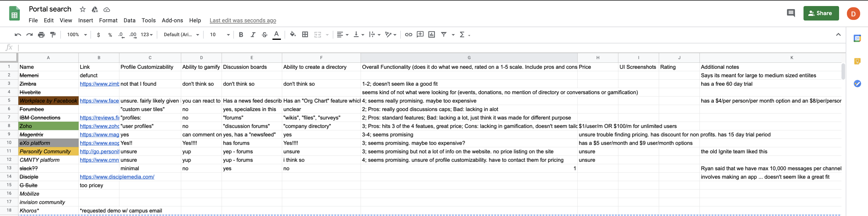Image resolution: width=868 pixels, height=216 pixels.
Task: Collapse the toolbar with the chevron
Action: click(x=838, y=34)
